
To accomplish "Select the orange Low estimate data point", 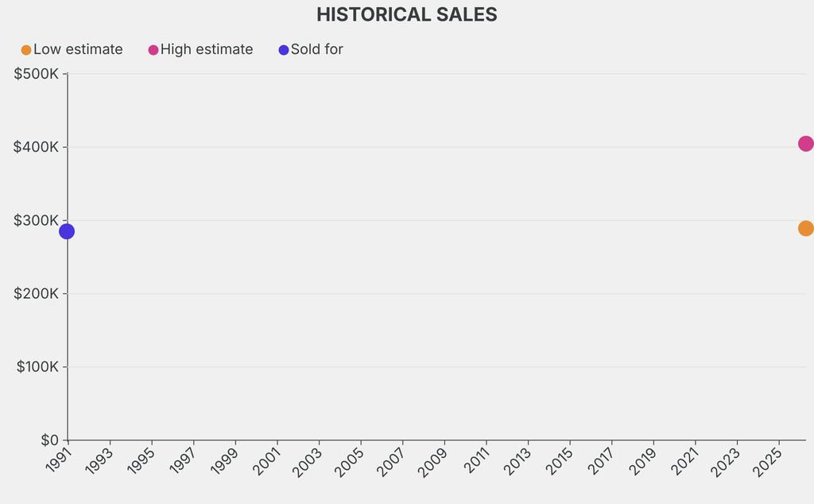I will (805, 228).
